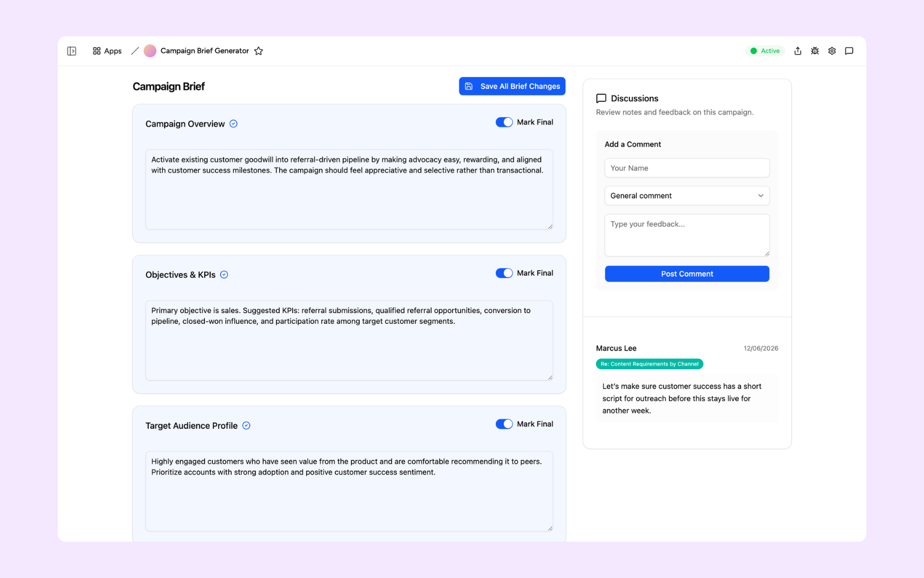Click Marcus Lee's comment text
The image size is (924, 578).
[682, 399]
